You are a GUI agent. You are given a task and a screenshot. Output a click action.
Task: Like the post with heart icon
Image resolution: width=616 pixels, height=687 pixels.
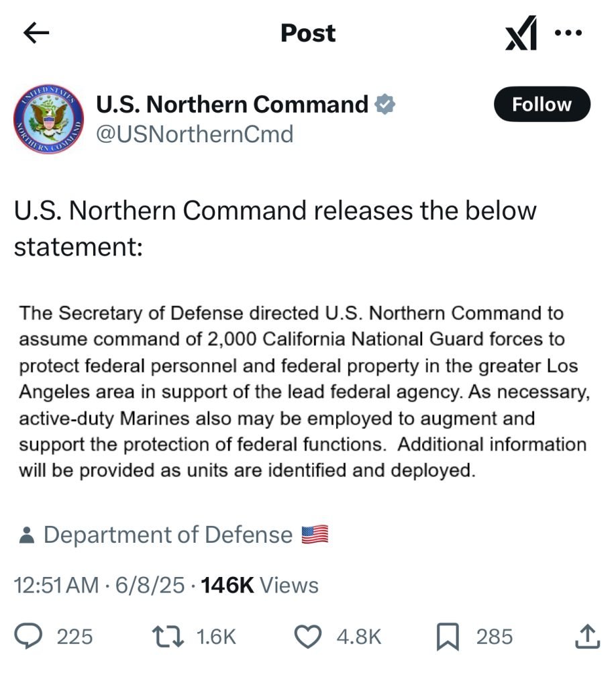308,636
